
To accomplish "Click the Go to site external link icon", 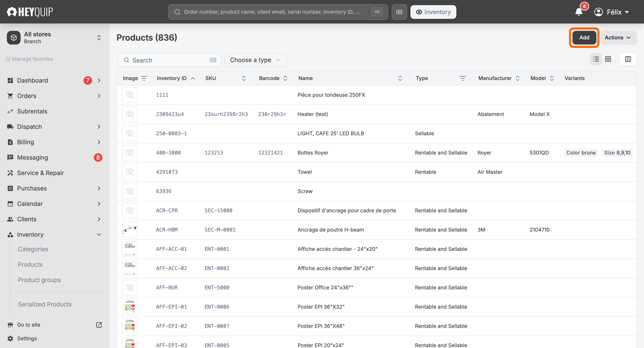I will pyautogui.click(x=99, y=325).
